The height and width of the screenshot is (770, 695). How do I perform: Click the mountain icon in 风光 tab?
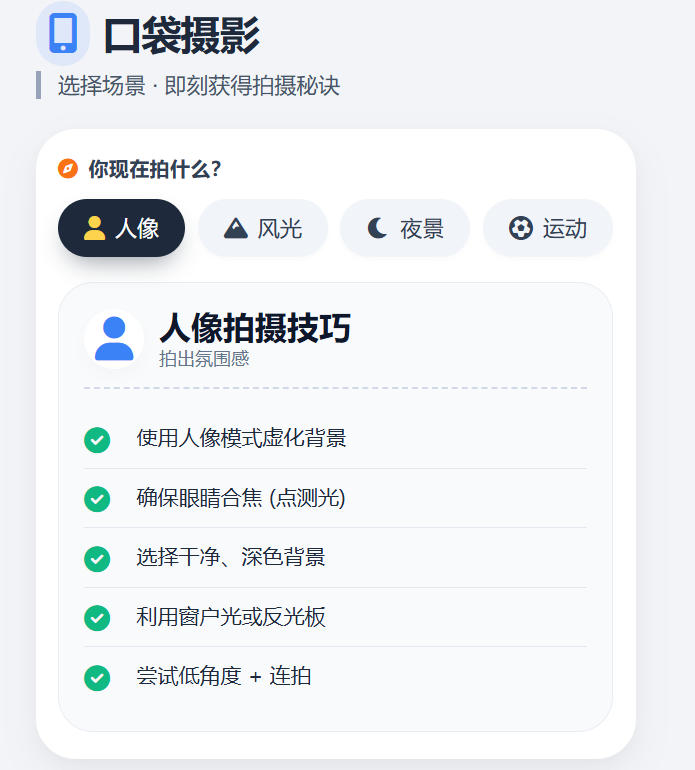[236, 229]
